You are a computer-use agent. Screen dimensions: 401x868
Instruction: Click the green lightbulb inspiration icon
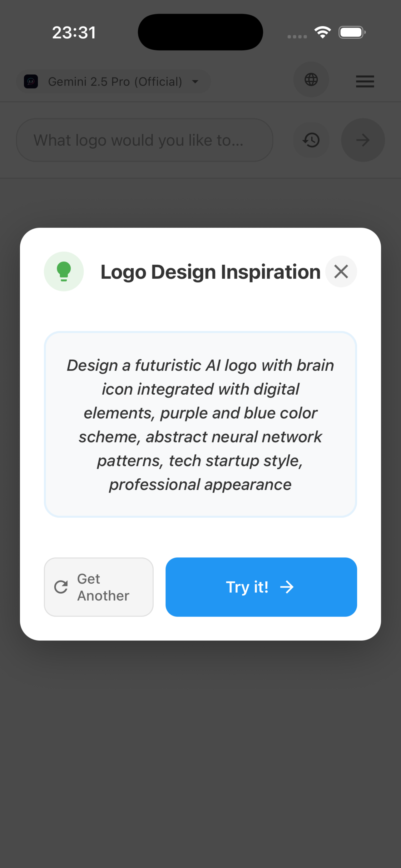[64, 272]
